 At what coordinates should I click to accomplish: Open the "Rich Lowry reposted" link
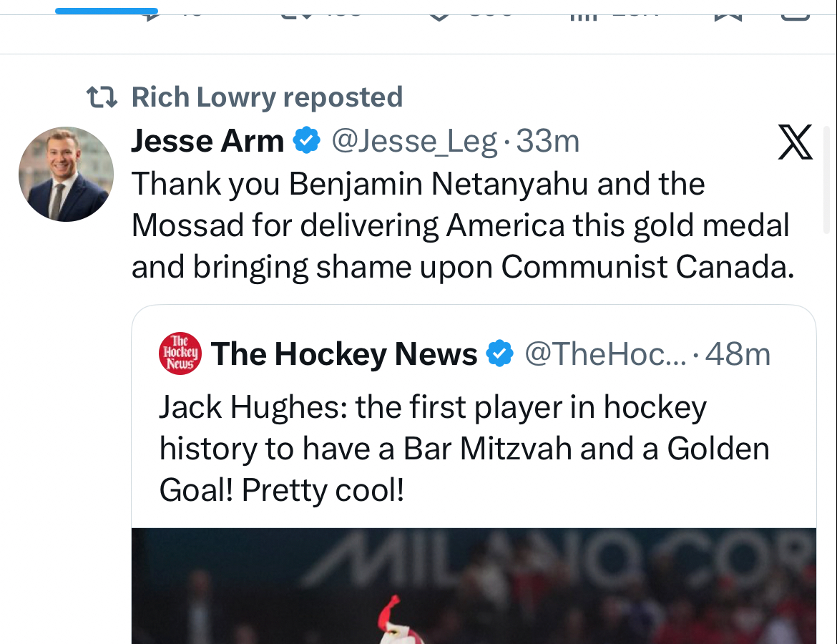(267, 97)
